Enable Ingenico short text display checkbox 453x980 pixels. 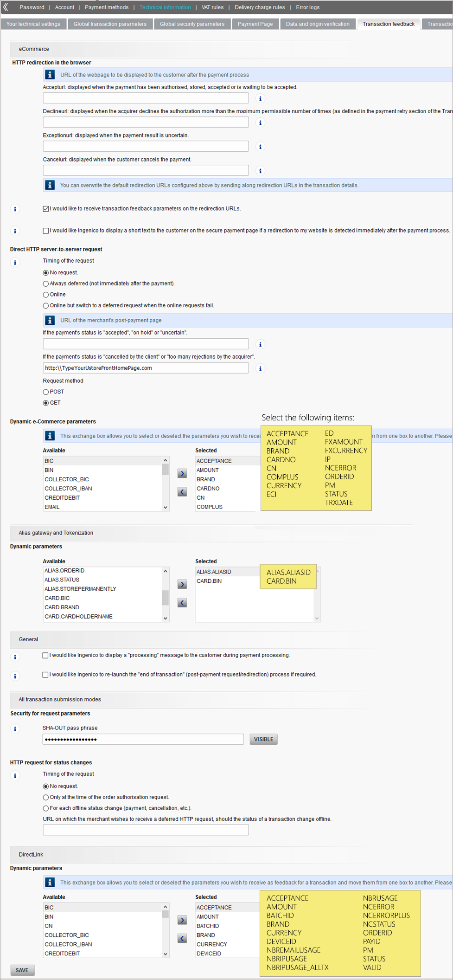coord(45,231)
